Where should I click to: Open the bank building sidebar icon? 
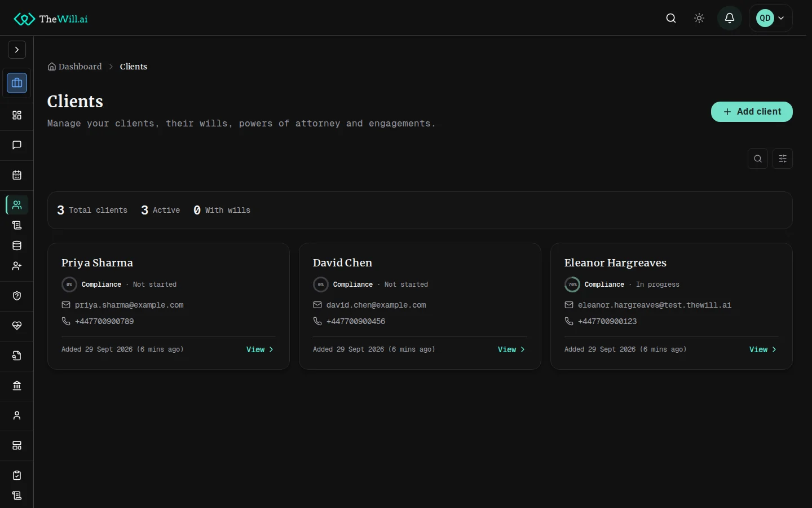(x=17, y=386)
